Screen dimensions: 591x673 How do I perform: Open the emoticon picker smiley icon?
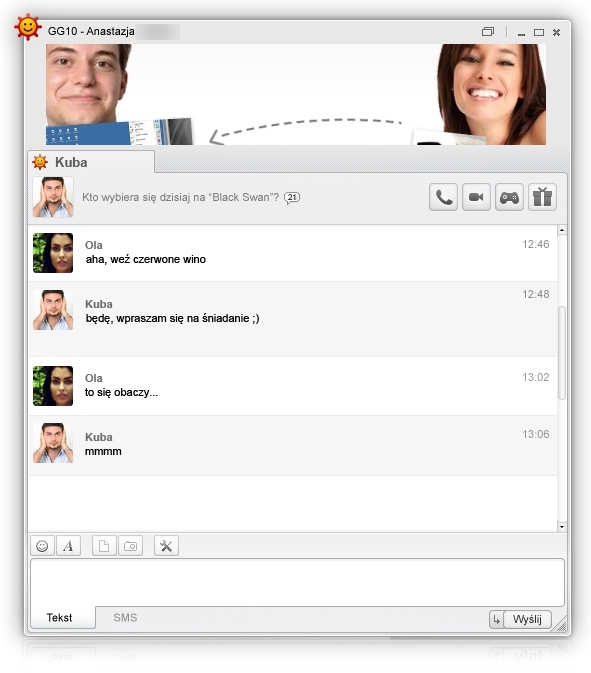(x=42, y=546)
